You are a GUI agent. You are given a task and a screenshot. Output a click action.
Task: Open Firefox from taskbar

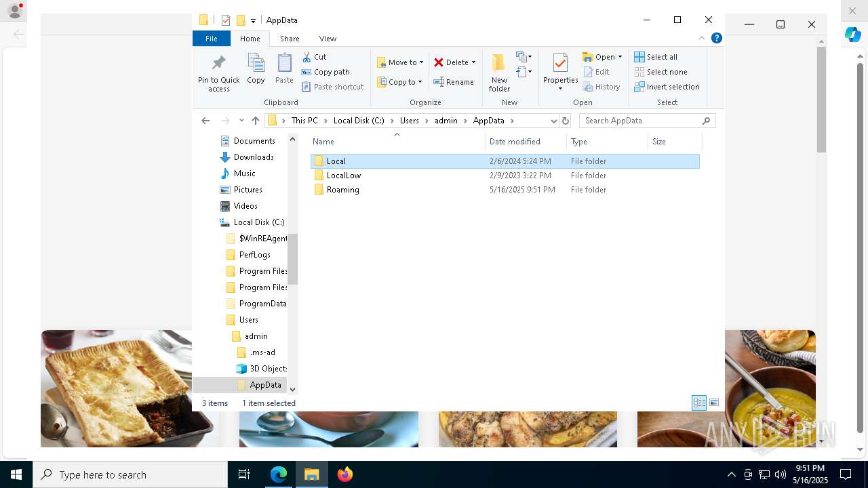coord(345,474)
